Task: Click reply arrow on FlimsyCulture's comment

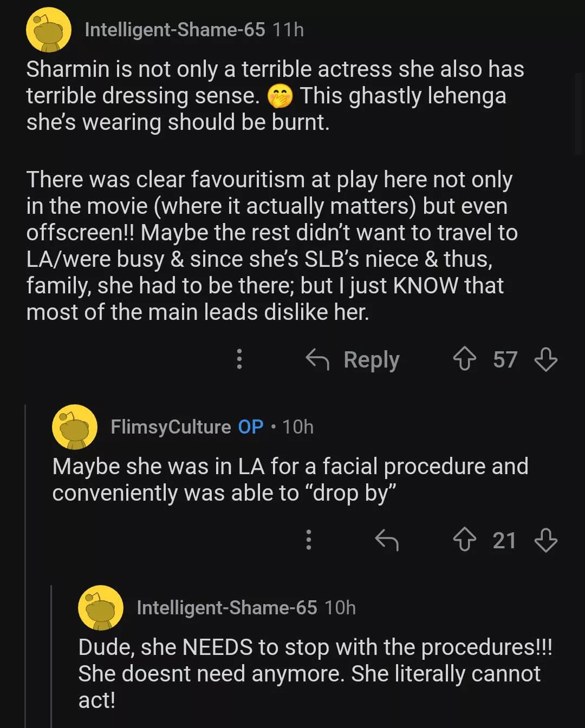Action: [x=387, y=540]
